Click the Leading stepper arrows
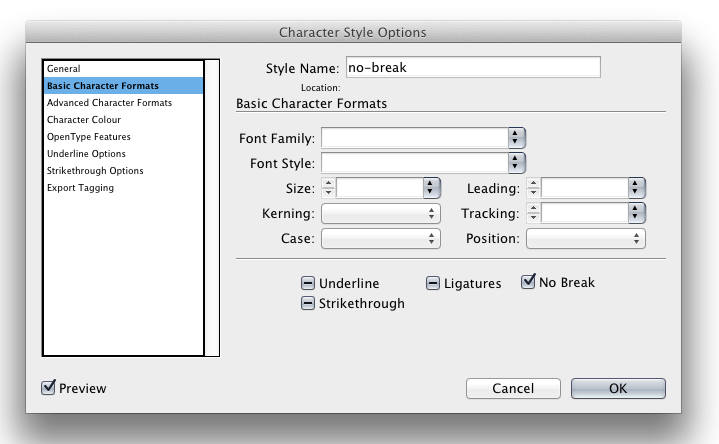 pyautogui.click(x=533, y=187)
